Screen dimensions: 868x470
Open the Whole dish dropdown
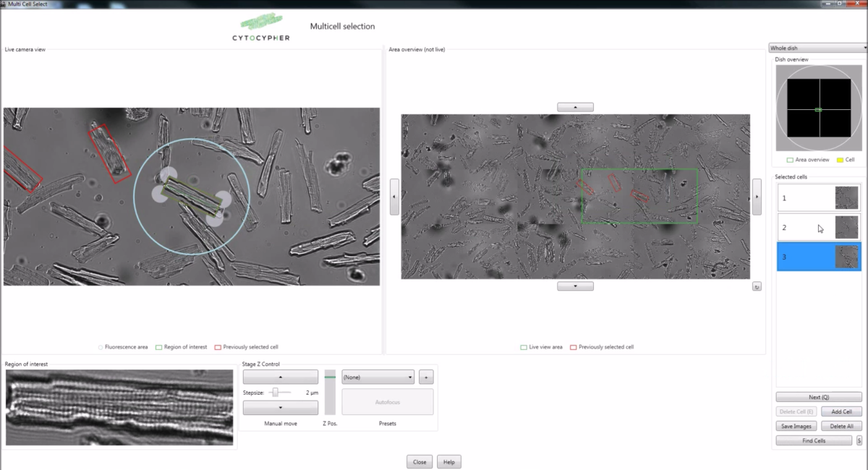[x=817, y=47]
